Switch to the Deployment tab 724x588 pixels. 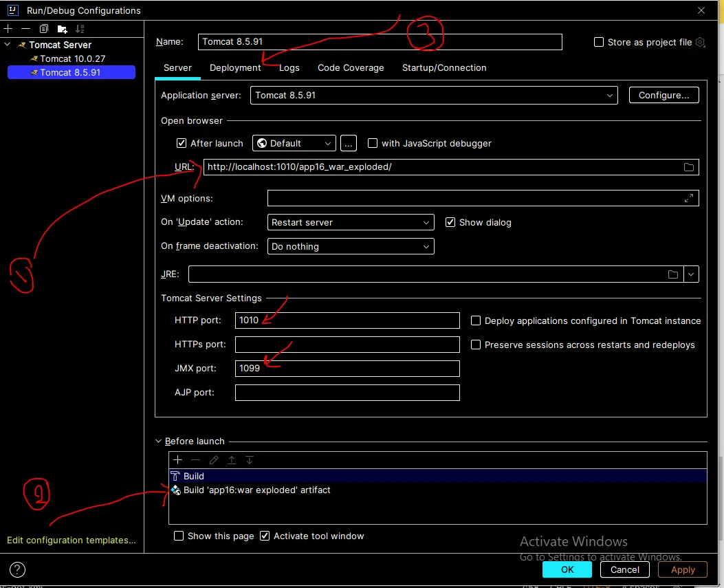click(235, 68)
